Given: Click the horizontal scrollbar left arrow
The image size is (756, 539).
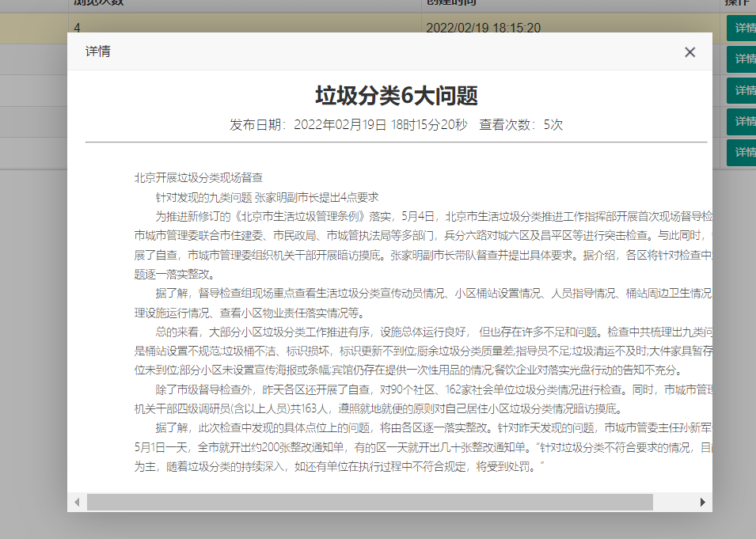Looking at the screenshot, I should click(x=77, y=502).
